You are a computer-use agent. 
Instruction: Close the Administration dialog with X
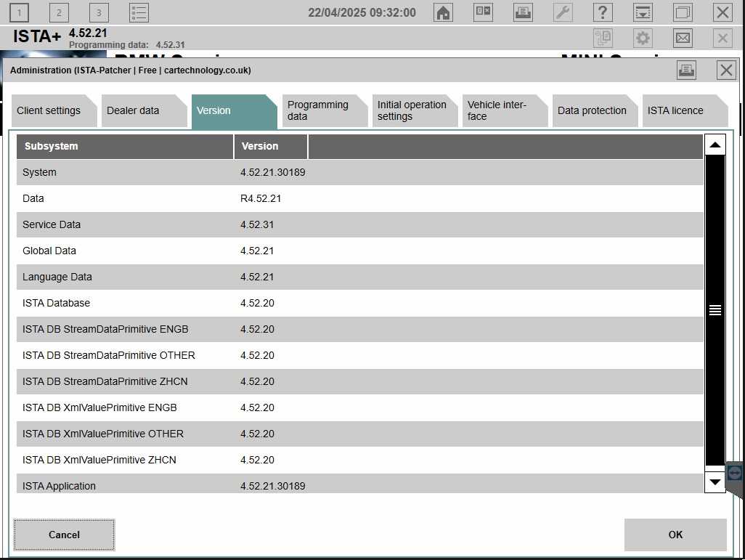(726, 70)
